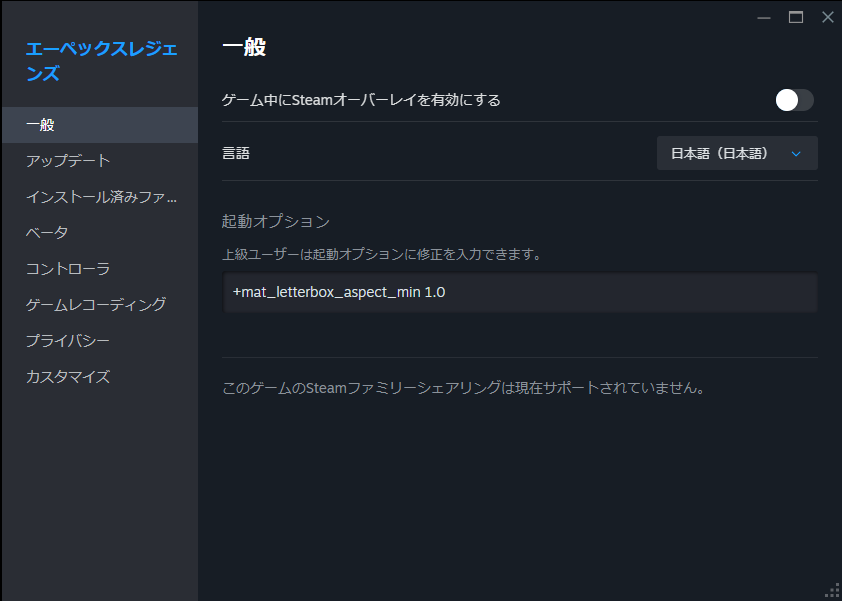Open the プライバシー settings
The height and width of the screenshot is (601, 842).
(x=68, y=341)
